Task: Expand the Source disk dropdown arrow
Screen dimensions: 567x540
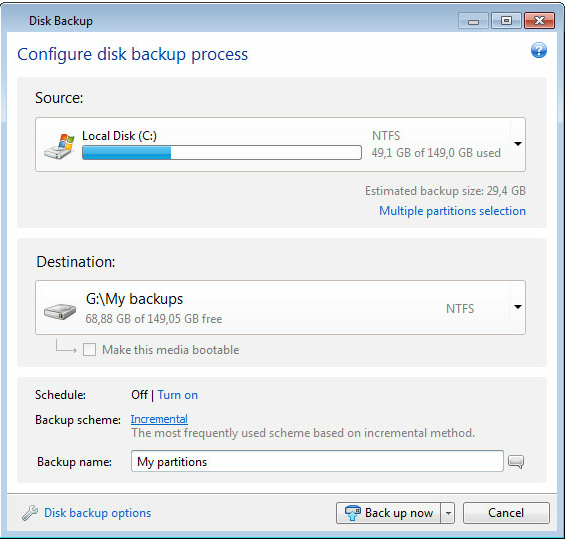Action: 518,144
